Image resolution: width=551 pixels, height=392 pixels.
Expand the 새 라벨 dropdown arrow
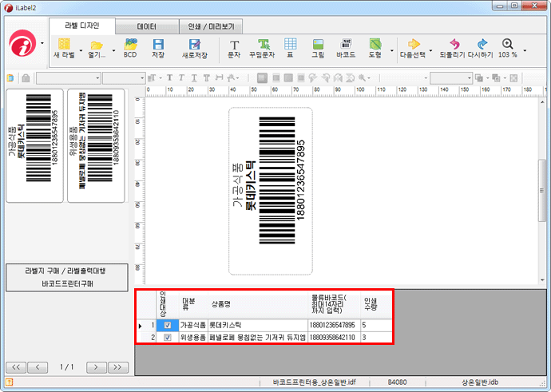(x=81, y=50)
